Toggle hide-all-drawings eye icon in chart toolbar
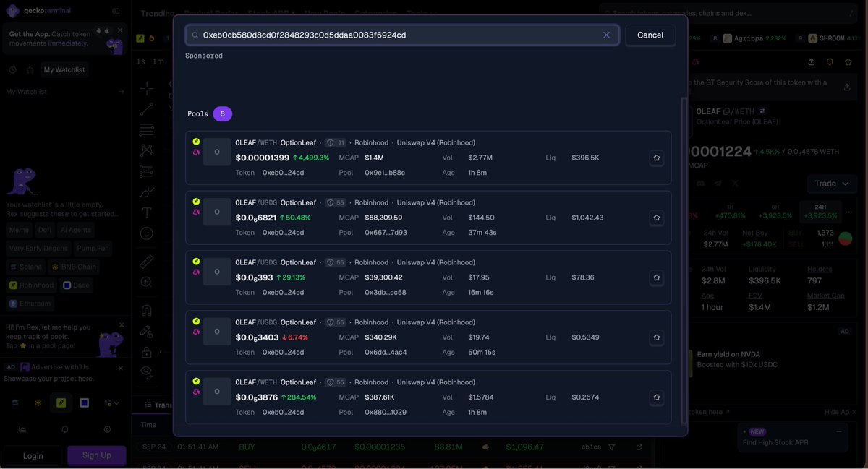 click(x=147, y=373)
